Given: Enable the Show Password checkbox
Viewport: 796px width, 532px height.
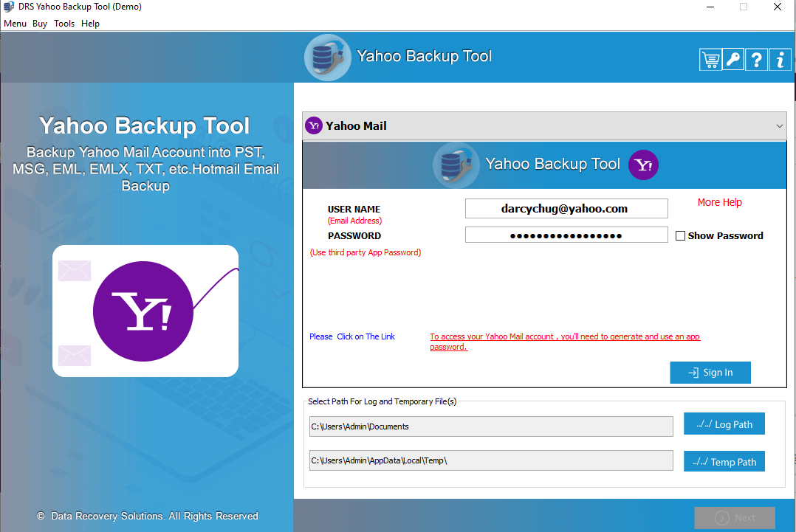Looking at the screenshot, I should 681,236.
